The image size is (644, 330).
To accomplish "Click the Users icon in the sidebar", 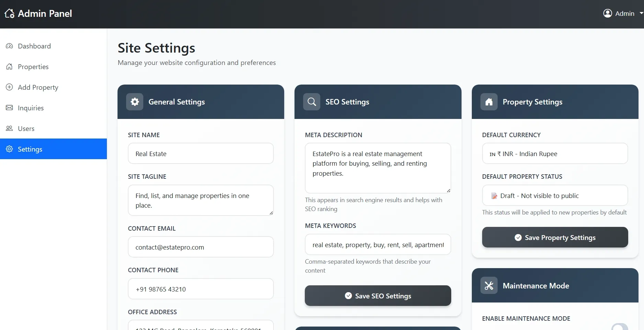I will click(x=9, y=128).
